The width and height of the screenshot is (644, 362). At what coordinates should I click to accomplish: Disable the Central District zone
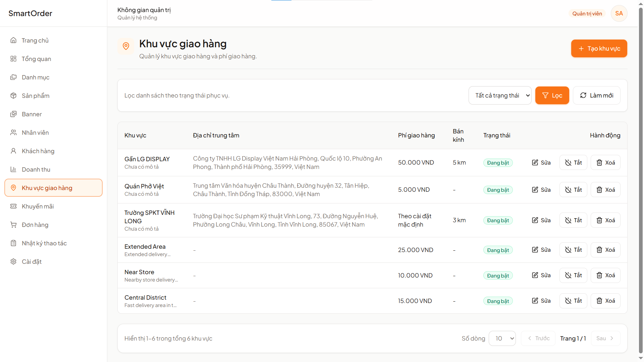(x=573, y=301)
